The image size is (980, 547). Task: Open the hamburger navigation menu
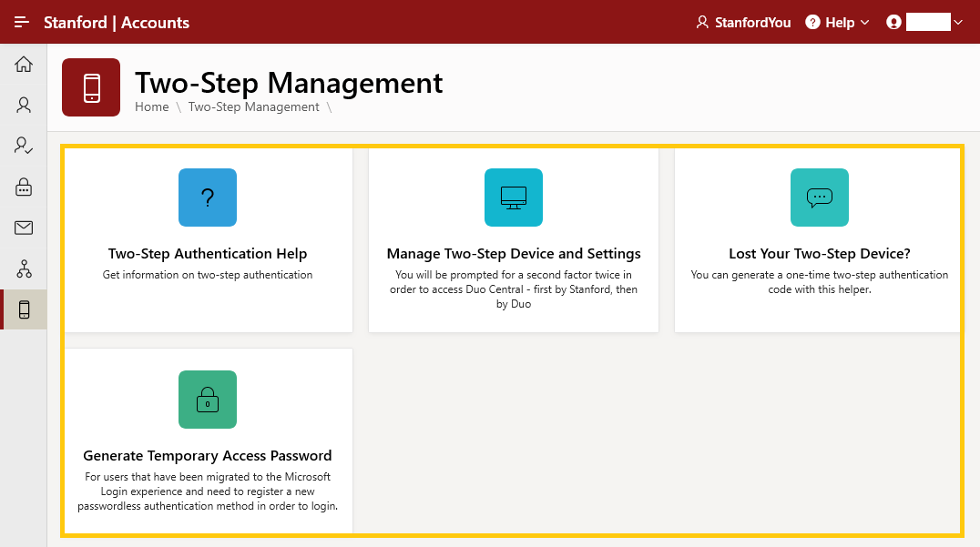[22, 23]
